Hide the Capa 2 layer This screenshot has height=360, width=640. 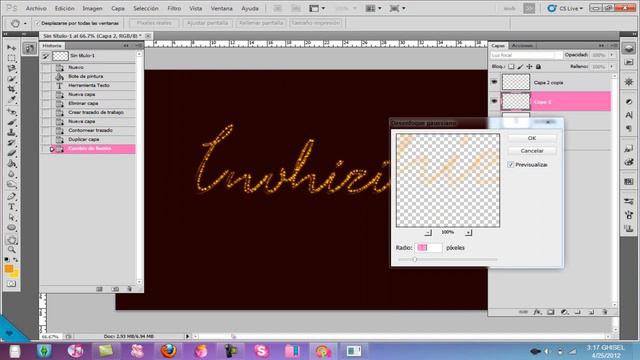tap(494, 101)
